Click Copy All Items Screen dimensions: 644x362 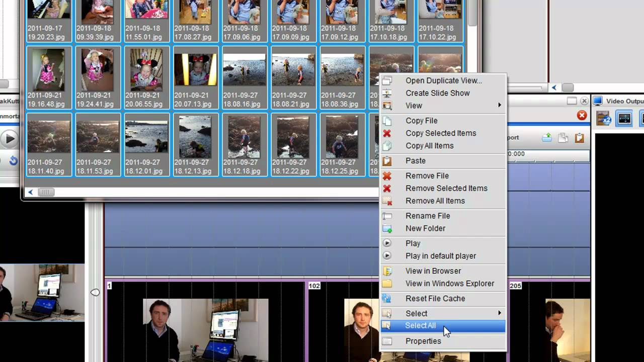coord(443,146)
